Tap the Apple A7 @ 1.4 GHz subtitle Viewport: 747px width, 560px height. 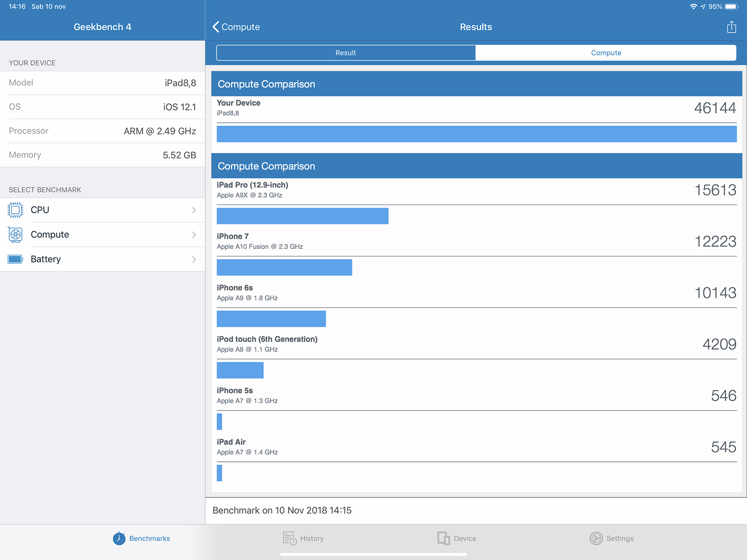point(247,452)
